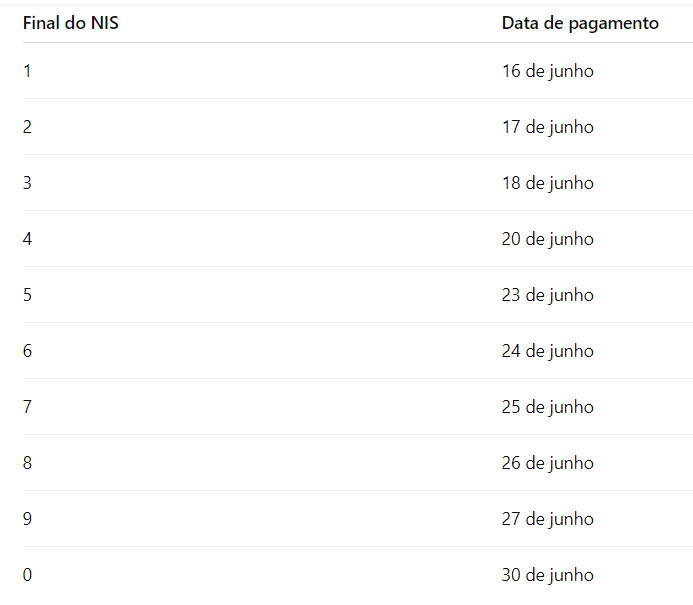Click the '27 de junho' payment date
The width and height of the screenshot is (693, 605).
[548, 520]
